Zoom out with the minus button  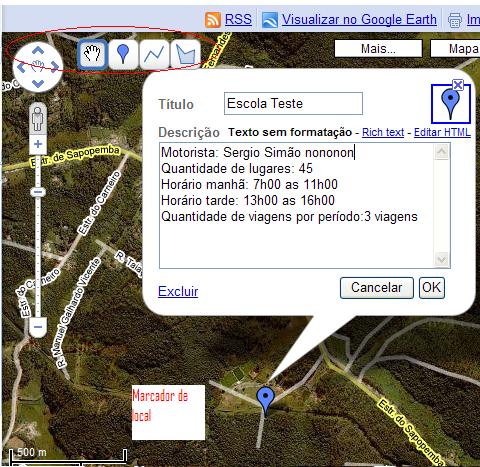point(38,327)
